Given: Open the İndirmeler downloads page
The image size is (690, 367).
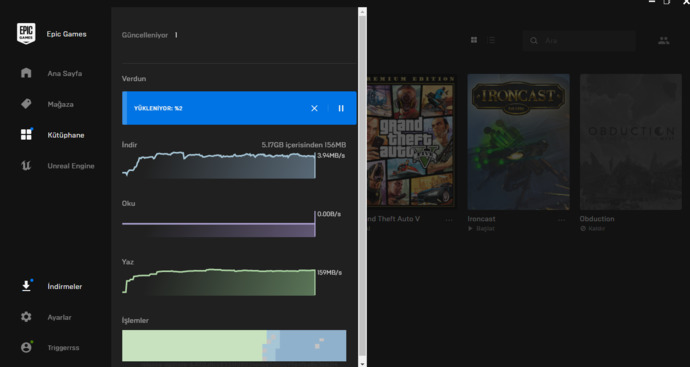Looking at the screenshot, I should click(65, 286).
